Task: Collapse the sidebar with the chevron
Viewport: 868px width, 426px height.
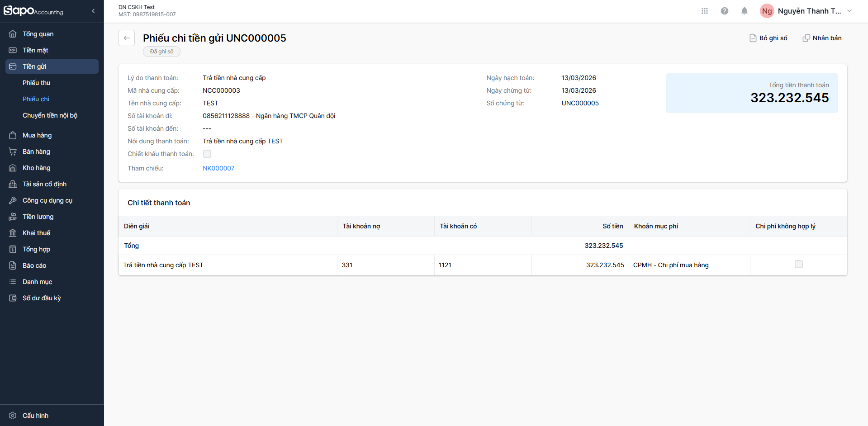Action: coord(93,11)
